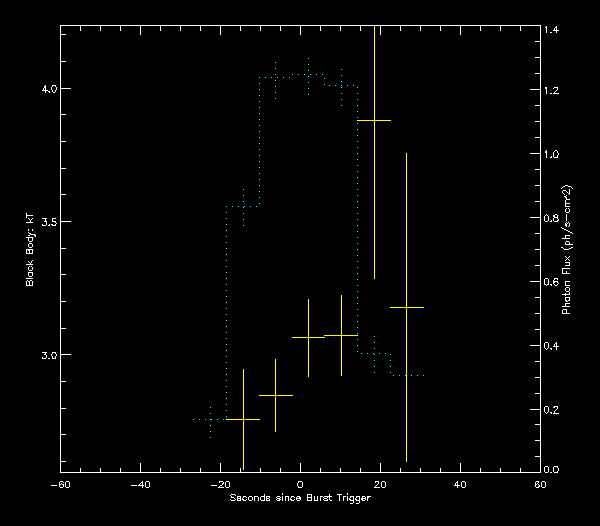Select the rightmost yellow data point cross

[x=406, y=307]
